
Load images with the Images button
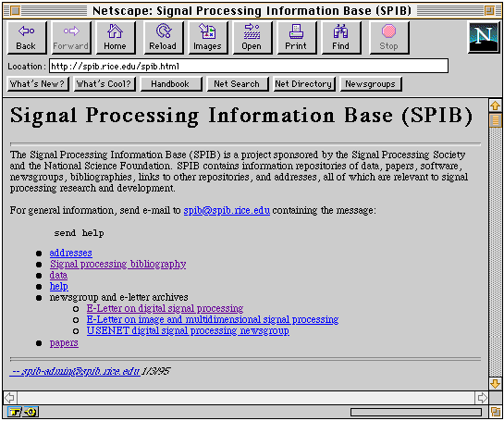pos(207,38)
